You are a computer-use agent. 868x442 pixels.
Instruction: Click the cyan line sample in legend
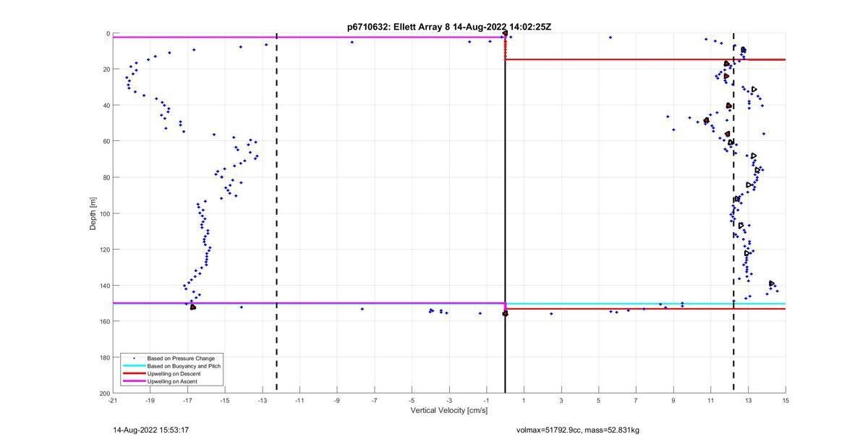(132, 366)
